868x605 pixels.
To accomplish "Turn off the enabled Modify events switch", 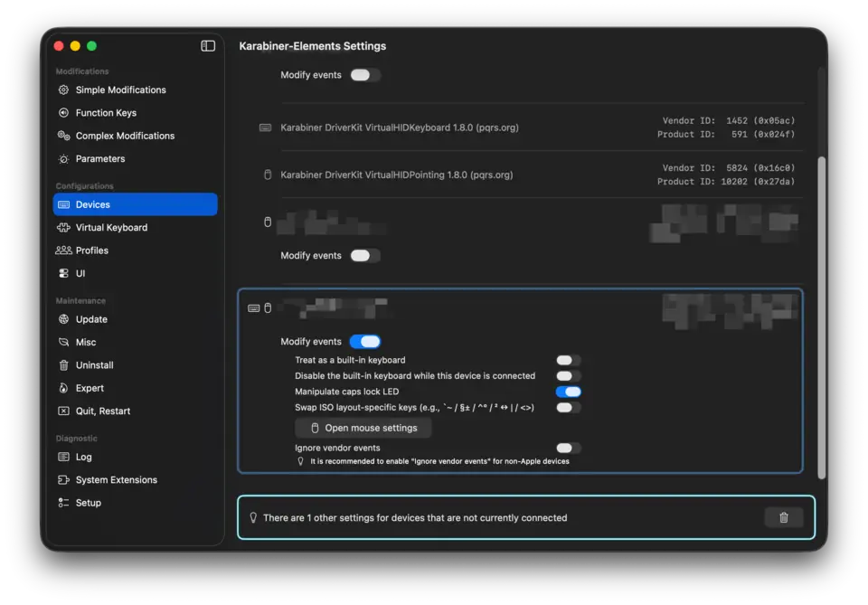I will tap(365, 342).
